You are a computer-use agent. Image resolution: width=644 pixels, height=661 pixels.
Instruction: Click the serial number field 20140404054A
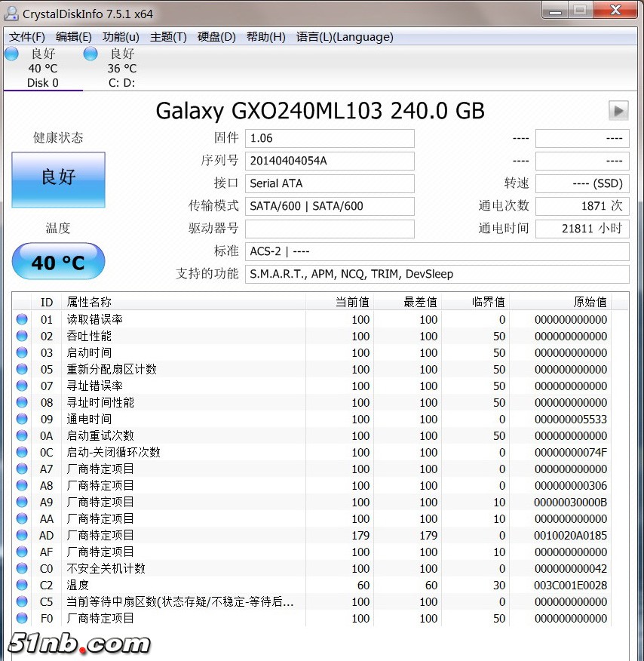point(330,161)
